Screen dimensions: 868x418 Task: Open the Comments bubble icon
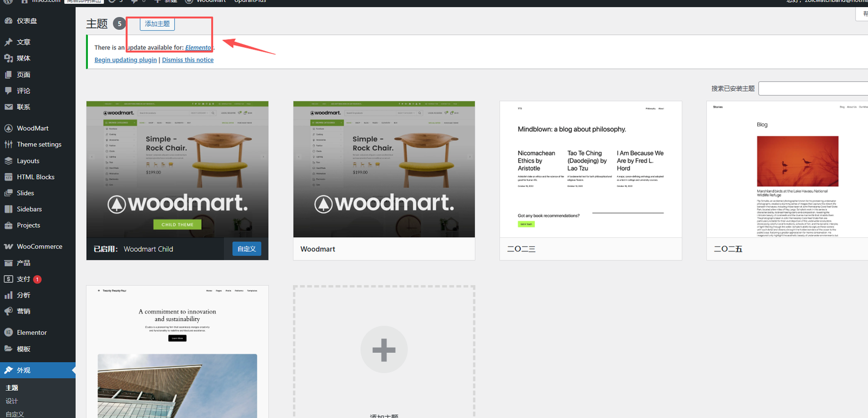[x=9, y=91]
